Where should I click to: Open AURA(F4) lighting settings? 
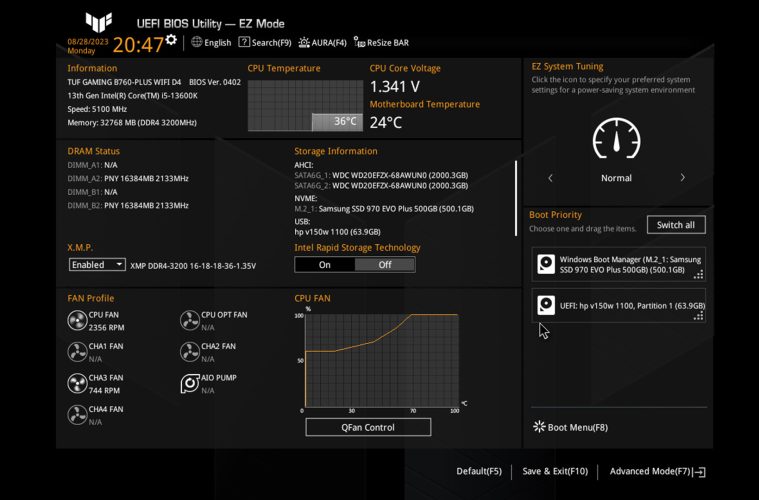[x=322, y=43]
